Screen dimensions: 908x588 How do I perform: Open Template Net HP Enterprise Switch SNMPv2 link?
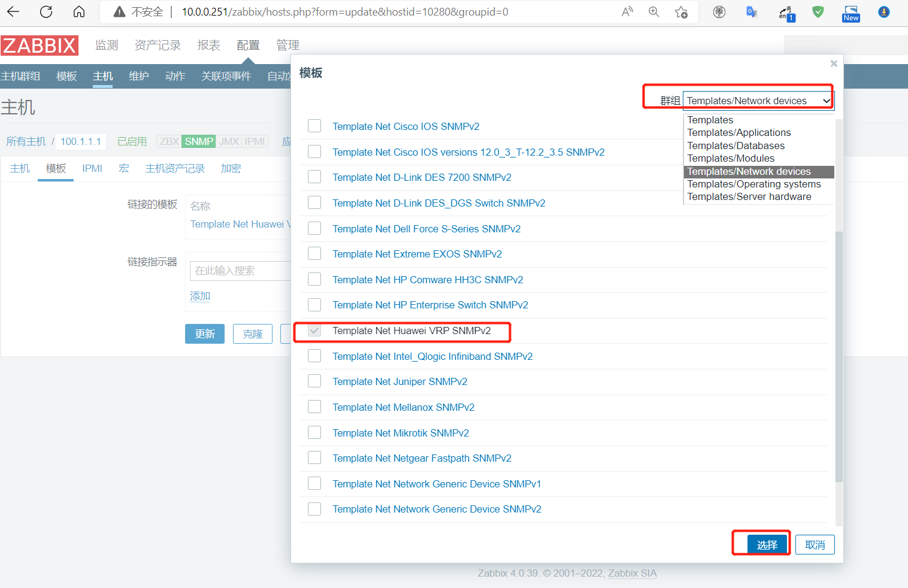[430, 305]
